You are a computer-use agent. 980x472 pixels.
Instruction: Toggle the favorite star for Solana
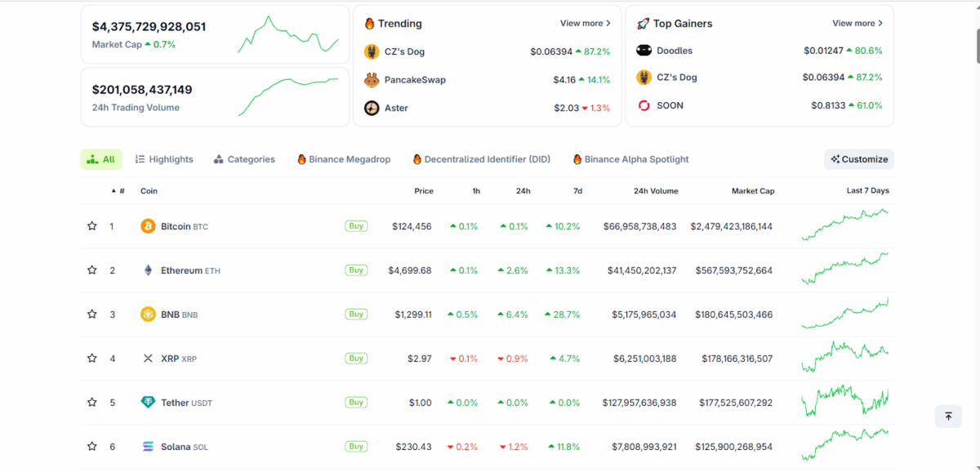(x=92, y=447)
